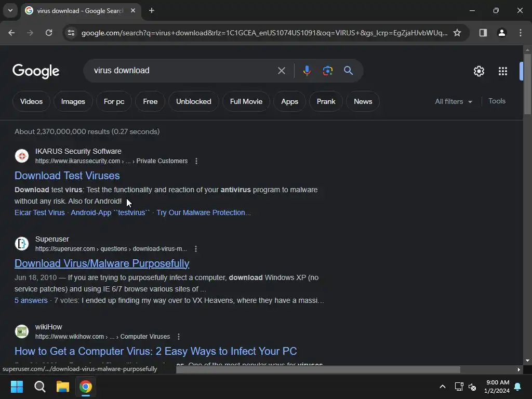Select the Apps filter chip
The image size is (532, 399).
tap(289, 101)
